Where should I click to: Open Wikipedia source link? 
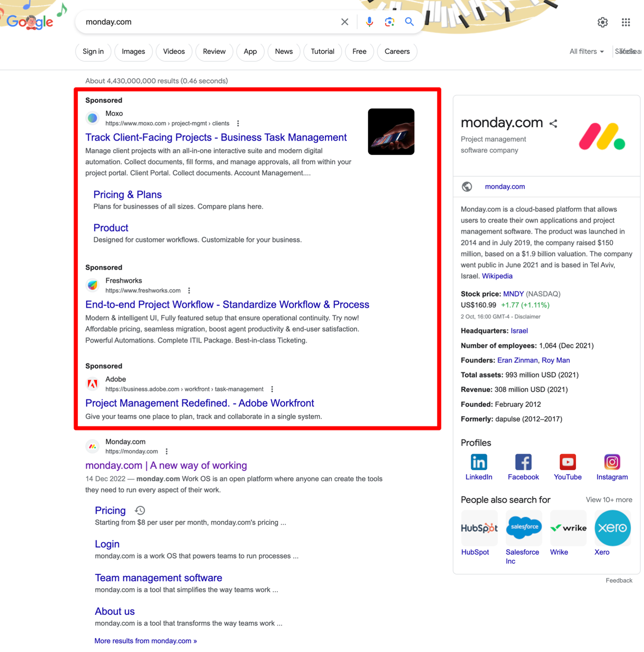[x=497, y=276]
